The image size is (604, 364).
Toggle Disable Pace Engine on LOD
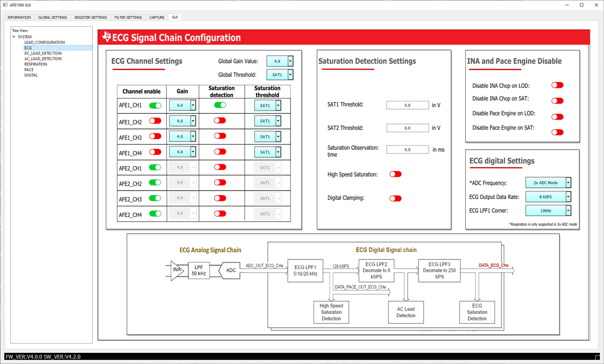click(x=557, y=117)
